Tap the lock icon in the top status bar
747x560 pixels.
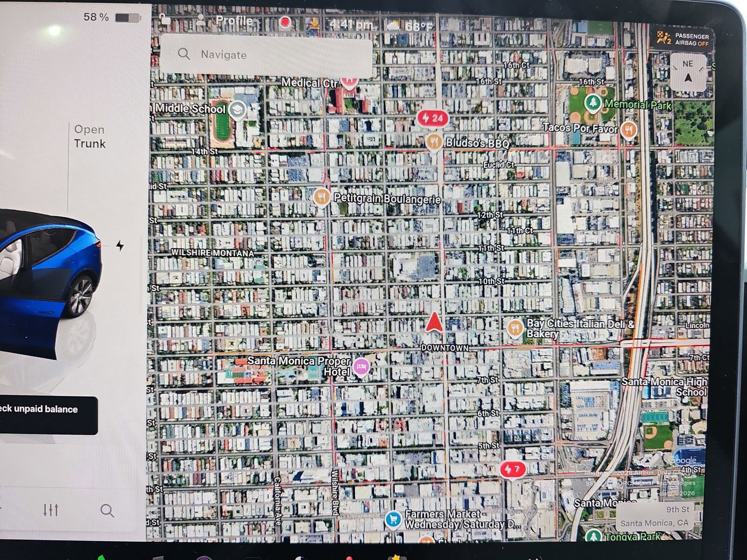point(164,19)
